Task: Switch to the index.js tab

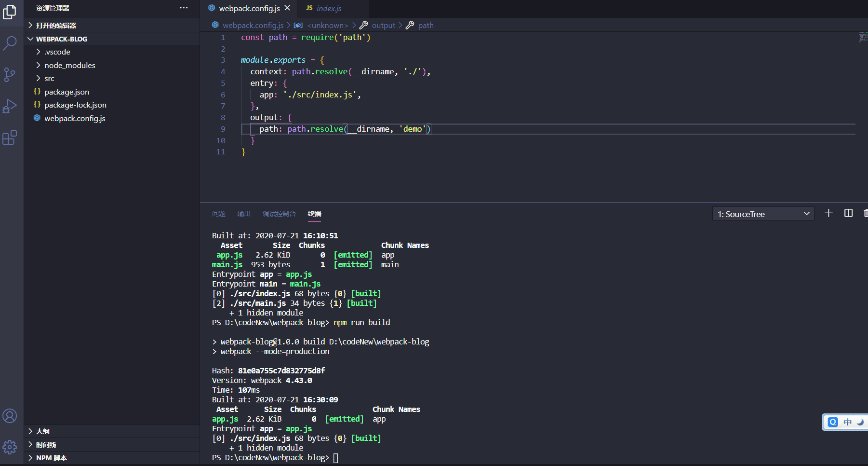Action: click(330, 8)
